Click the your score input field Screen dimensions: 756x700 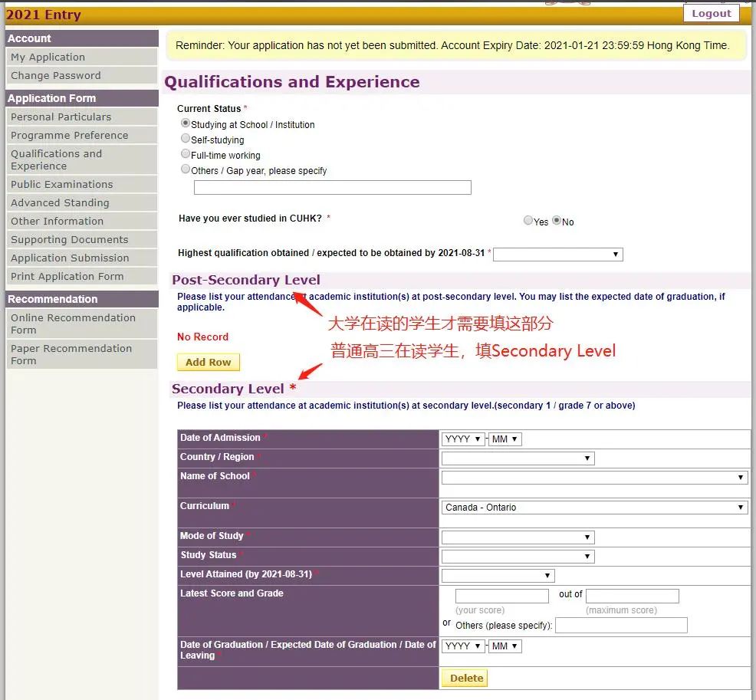501,596
